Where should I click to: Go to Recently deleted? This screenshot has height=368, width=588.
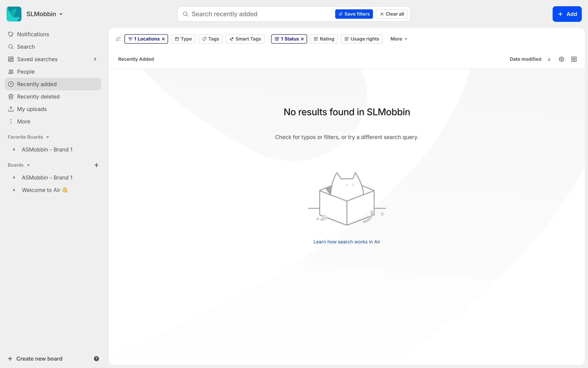click(38, 97)
